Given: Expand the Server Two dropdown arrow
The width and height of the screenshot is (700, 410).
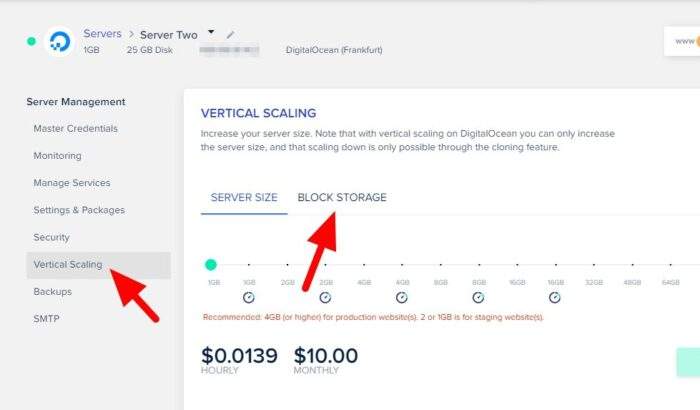Looking at the screenshot, I should [211, 32].
